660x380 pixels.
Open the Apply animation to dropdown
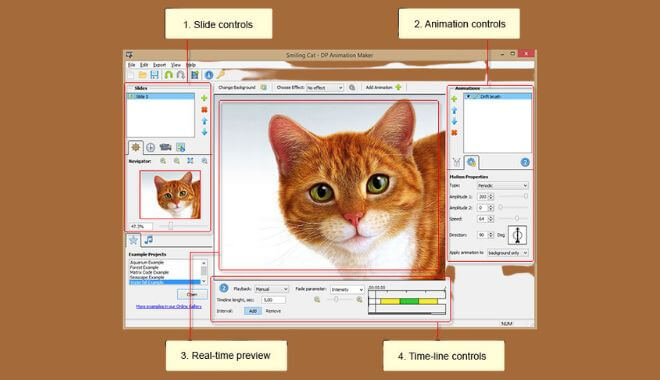click(507, 253)
